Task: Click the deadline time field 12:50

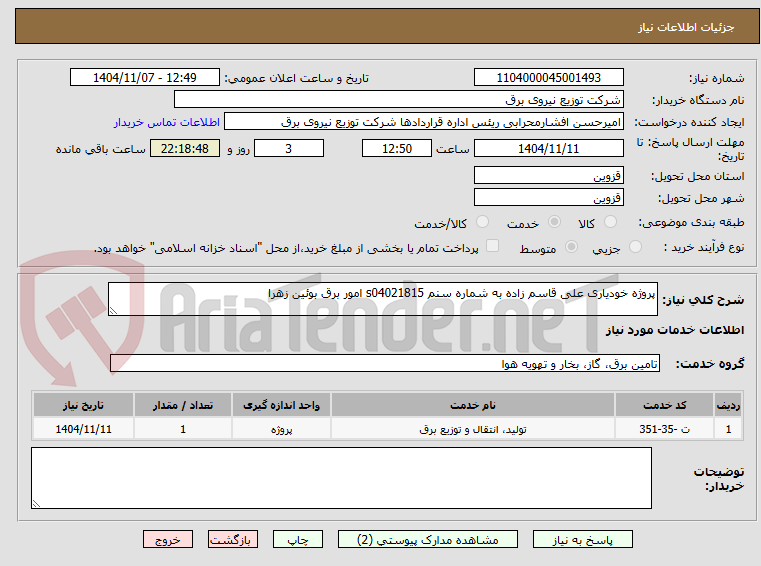Action: click(397, 148)
